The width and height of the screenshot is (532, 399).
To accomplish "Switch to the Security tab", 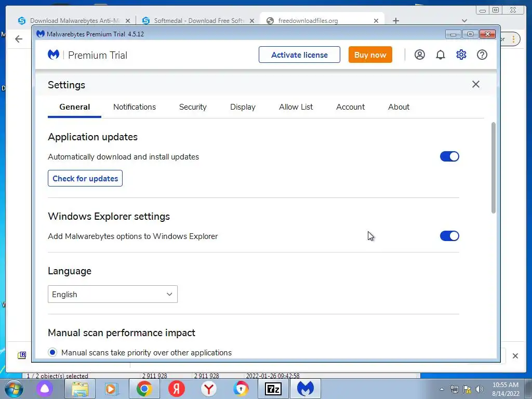I will pos(193,107).
